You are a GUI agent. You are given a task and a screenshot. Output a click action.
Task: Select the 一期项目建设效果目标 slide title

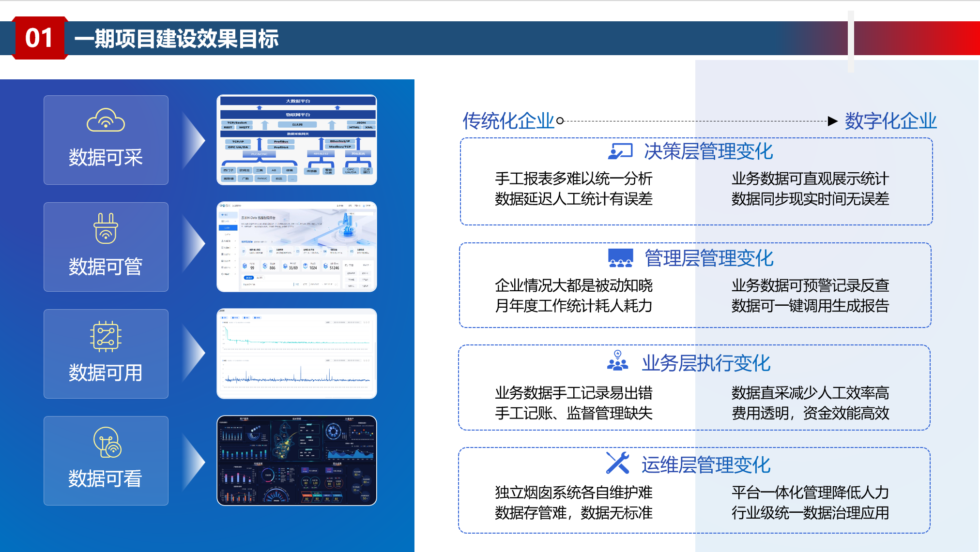pyautogui.click(x=176, y=39)
